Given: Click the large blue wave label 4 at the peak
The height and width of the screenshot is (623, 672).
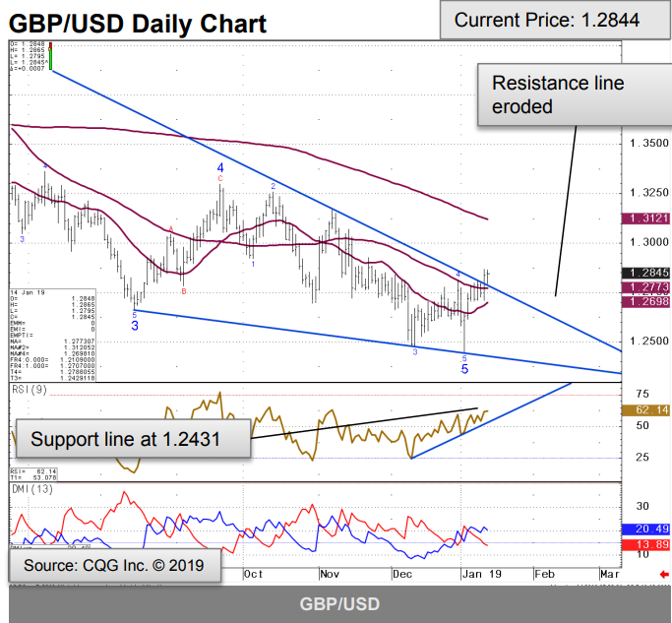Looking at the screenshot, I should coord(221,169).
